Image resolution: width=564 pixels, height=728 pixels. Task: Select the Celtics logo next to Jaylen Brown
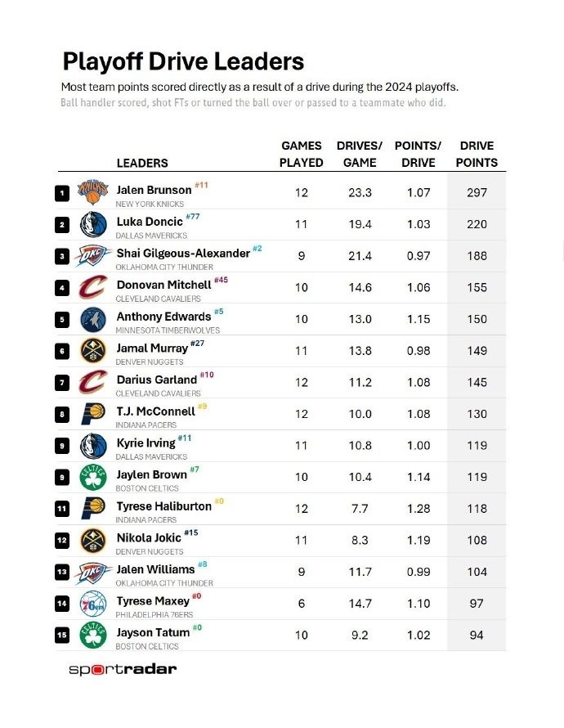click(92, 476)
